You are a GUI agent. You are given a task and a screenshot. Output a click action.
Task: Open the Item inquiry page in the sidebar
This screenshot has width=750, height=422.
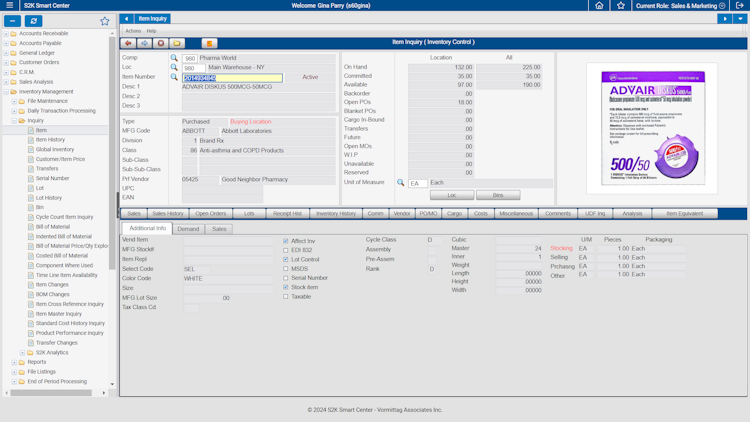click(41, 130)
